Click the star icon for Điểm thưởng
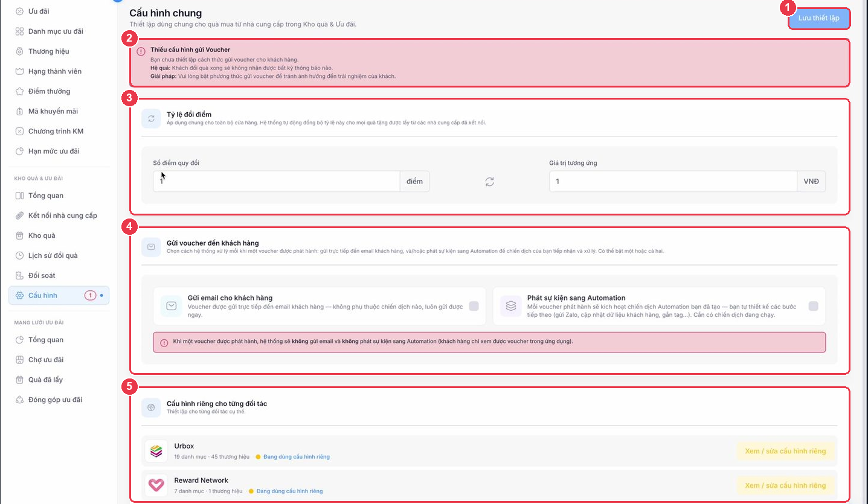This screenshot has width=868, height=504. pos(19,91)
